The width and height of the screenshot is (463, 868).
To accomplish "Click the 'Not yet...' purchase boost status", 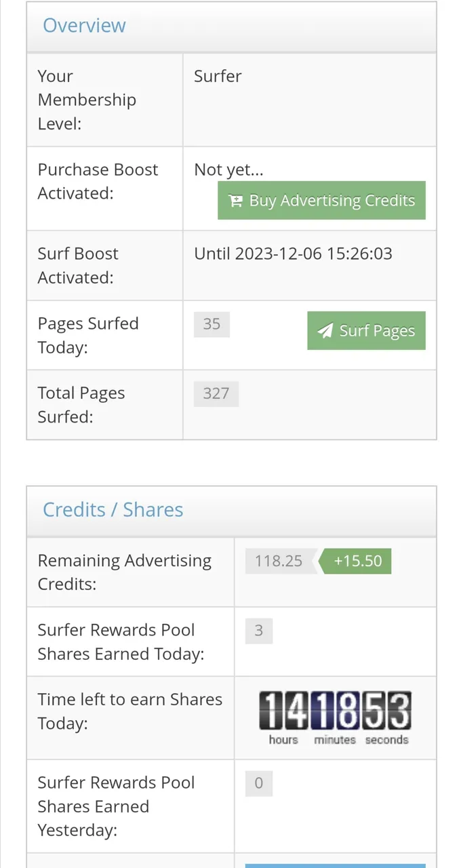I will click(x=228, y=170).
